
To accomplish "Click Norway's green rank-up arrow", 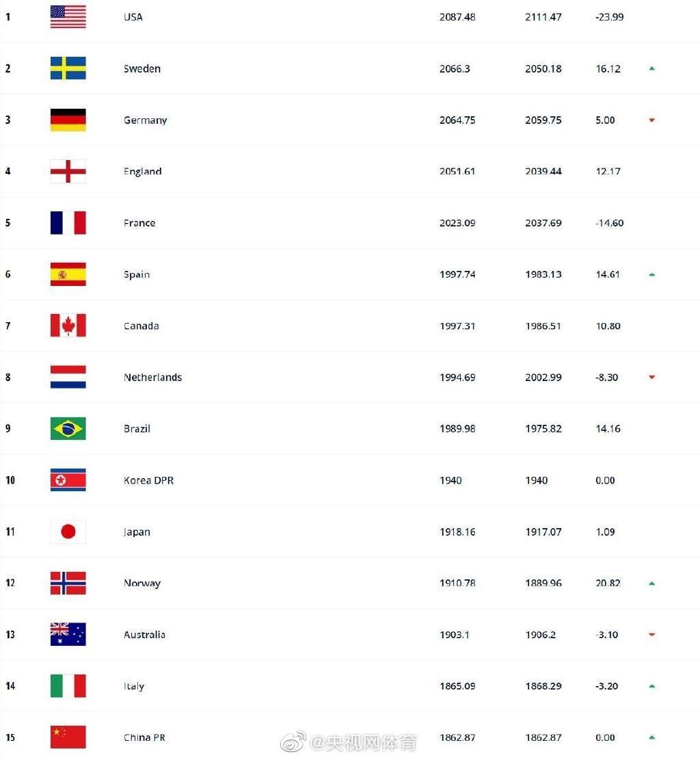I will pyautogui.click(x=652, y=583).
